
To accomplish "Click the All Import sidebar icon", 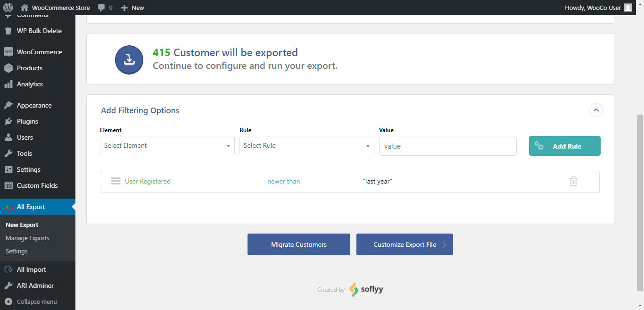I will pyautogui.click(x=8, y=269).
